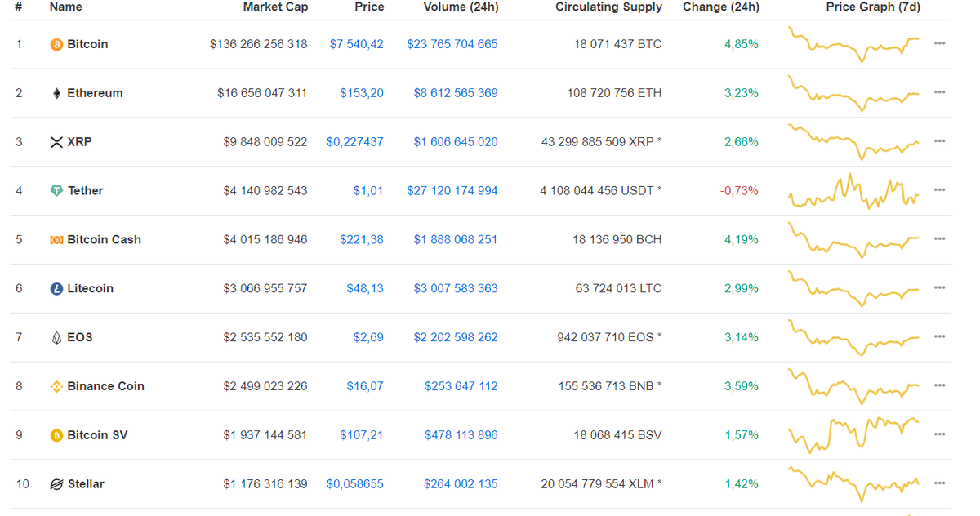Click the Price column header
This screenshot has width=980, height=516.
(369, 7)
